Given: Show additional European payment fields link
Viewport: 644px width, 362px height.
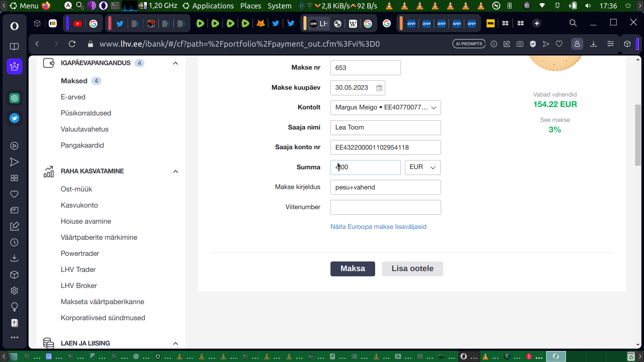Looking at the screenshot, I should pos(378,227).
